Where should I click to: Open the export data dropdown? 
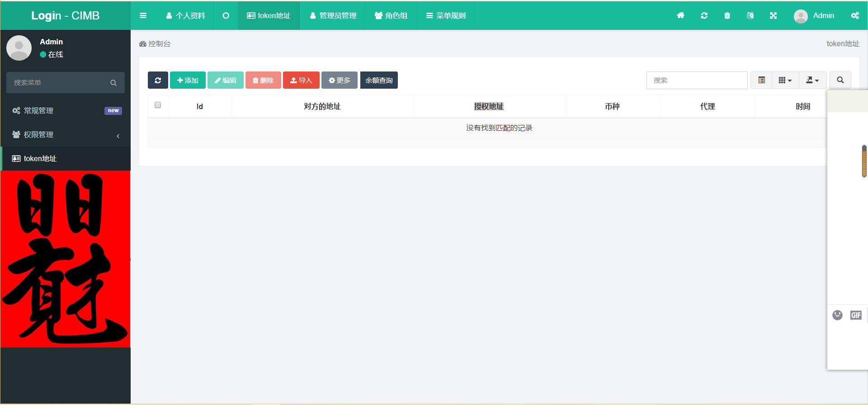[x=812, y=80]
